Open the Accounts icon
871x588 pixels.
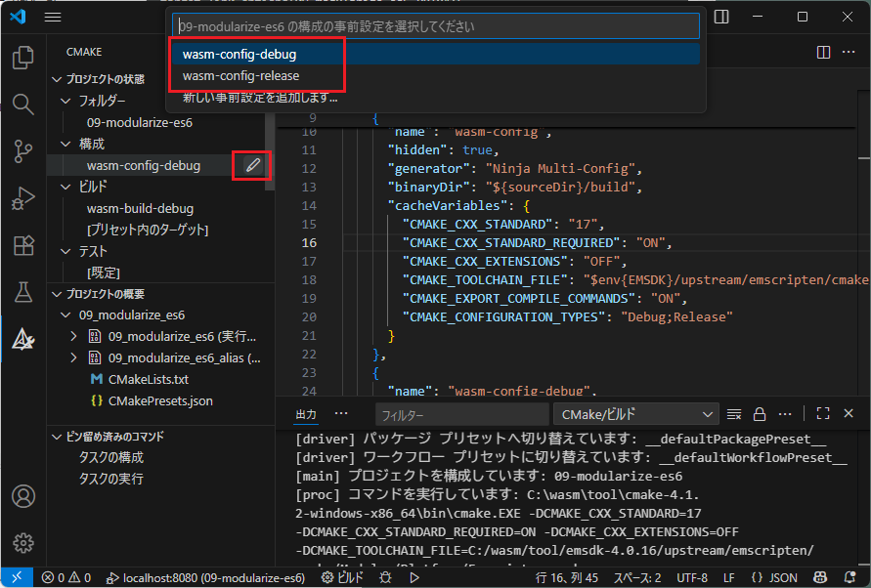pos(22,496)
